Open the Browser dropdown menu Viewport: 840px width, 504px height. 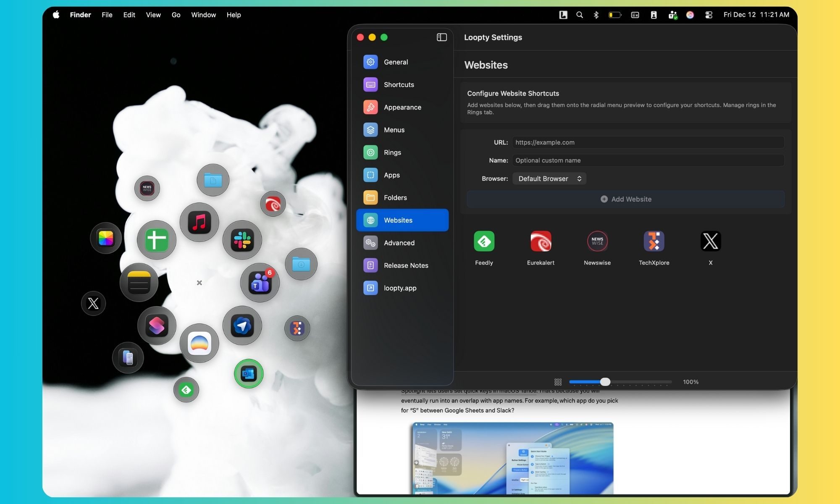click(x=549, y=178)
